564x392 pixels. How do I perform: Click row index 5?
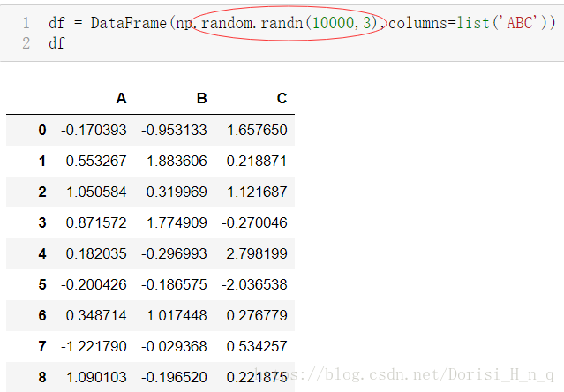tap(42, 284)
